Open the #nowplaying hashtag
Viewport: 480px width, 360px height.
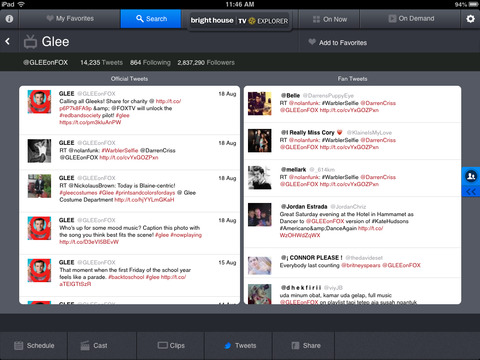(x=186, y=235)
